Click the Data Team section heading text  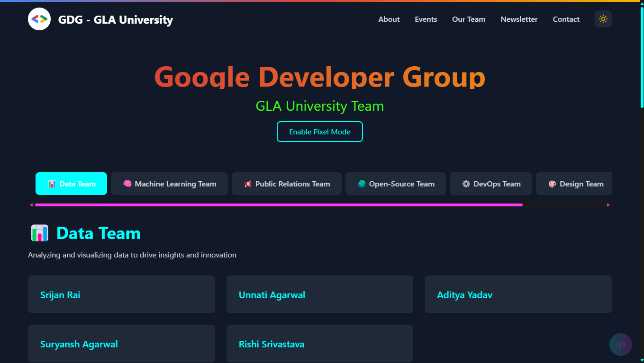click(x=99, y=233)
